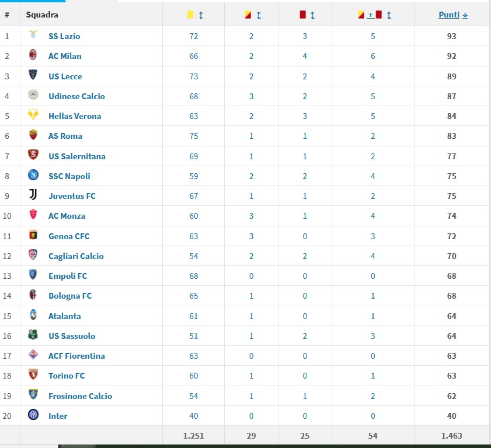Viewport: 491px width, 448px height.
Task: Click the SS Lazio club crest icon
Action: [33, 36]
